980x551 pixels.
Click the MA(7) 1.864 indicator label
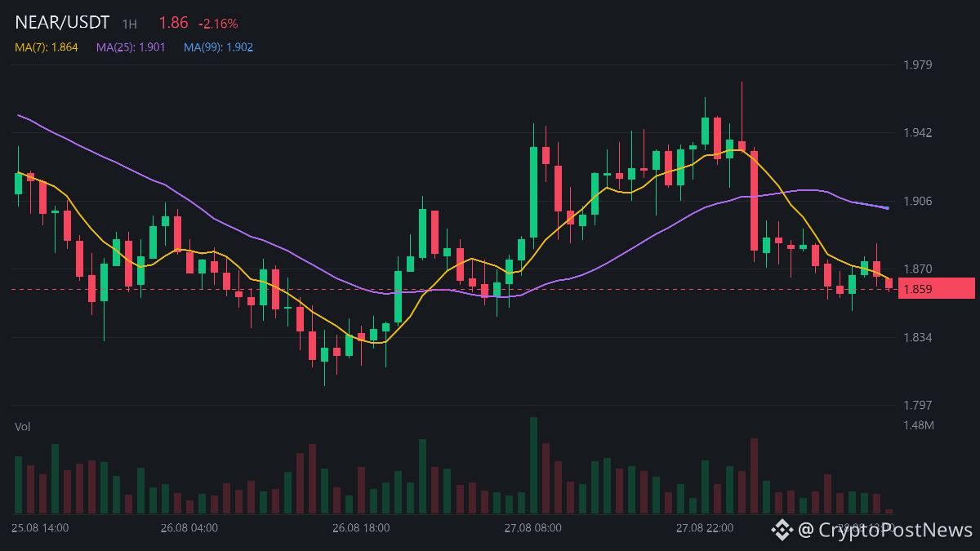pos(47,47)
